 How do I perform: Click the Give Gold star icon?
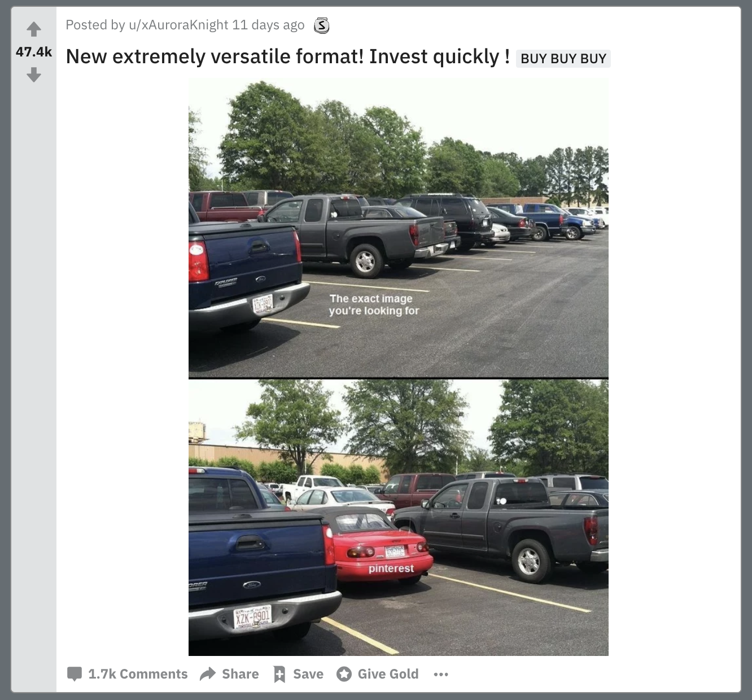tap(344, 674)
